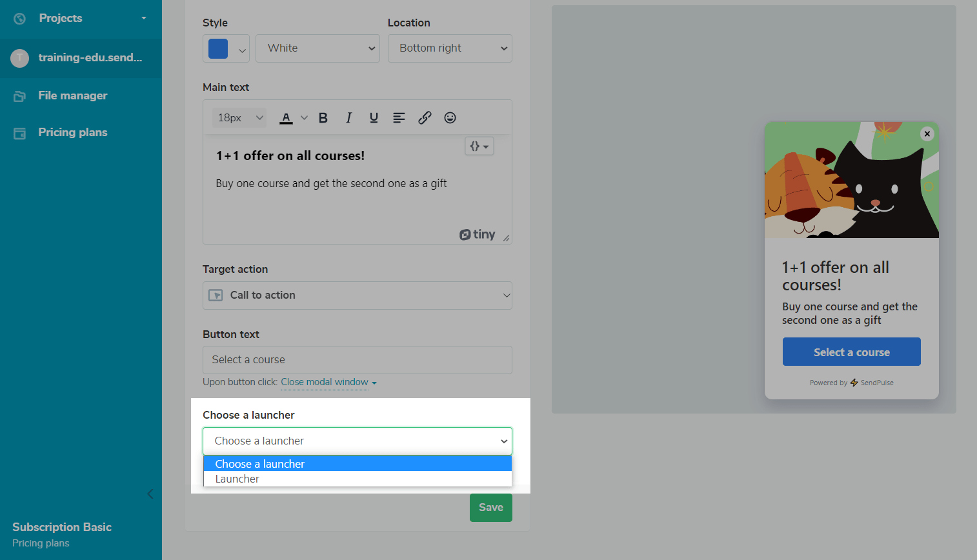Viewport: 977px width, 560px height.
Task: Click Select a course button in preview
Action: [x=852, y=352]
